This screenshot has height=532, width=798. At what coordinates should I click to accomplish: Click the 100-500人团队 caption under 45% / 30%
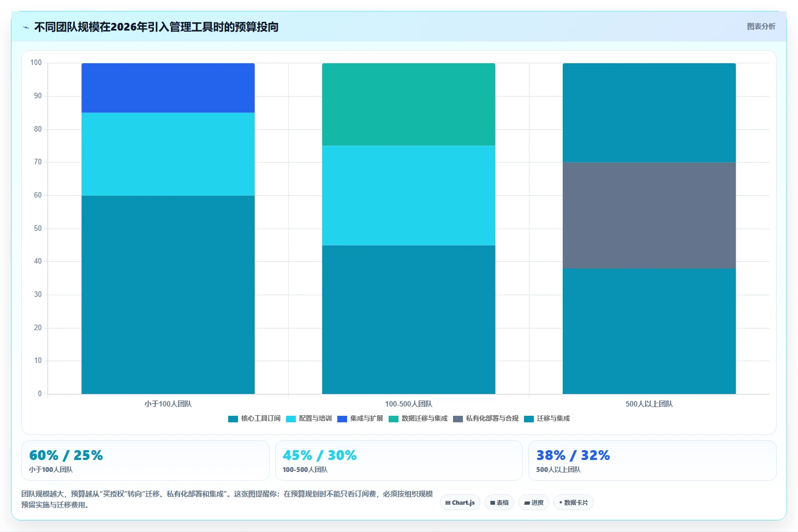(305, 470)
